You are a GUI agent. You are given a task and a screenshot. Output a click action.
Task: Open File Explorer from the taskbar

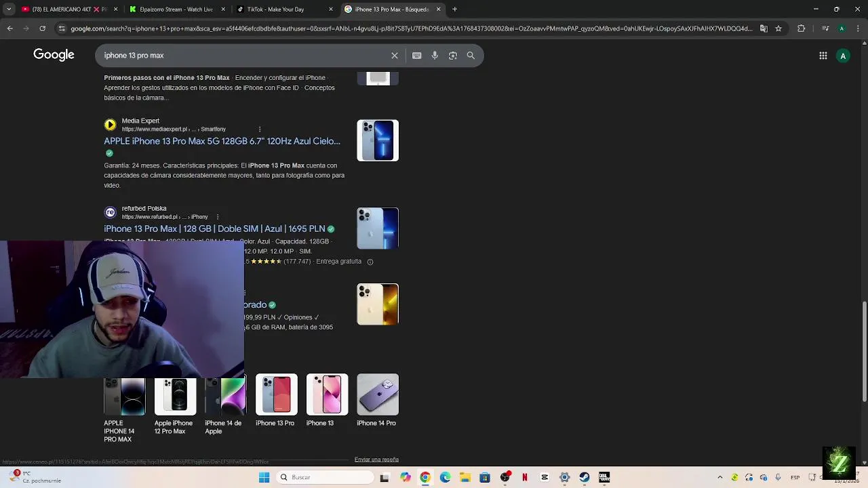[465, 477]
